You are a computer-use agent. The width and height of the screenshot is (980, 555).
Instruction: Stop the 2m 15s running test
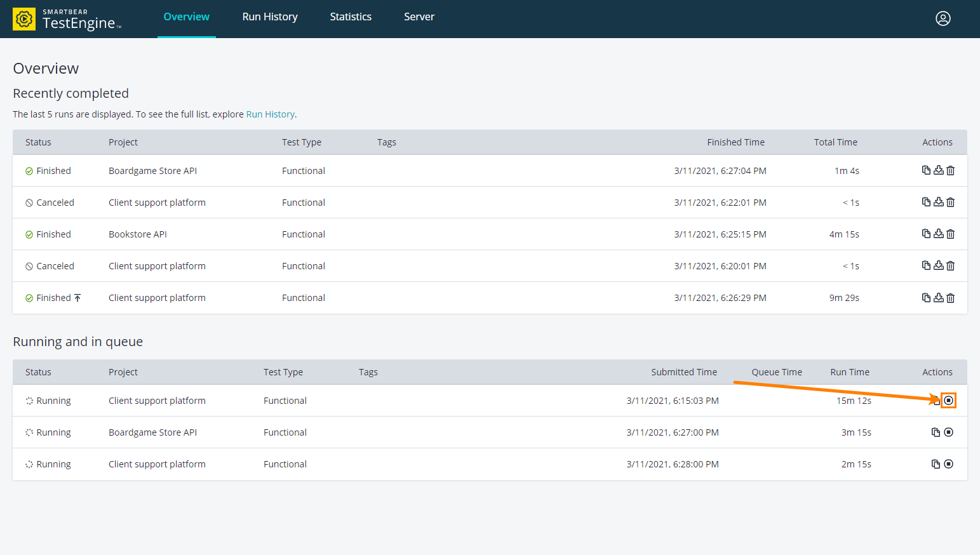coord(949,464)
